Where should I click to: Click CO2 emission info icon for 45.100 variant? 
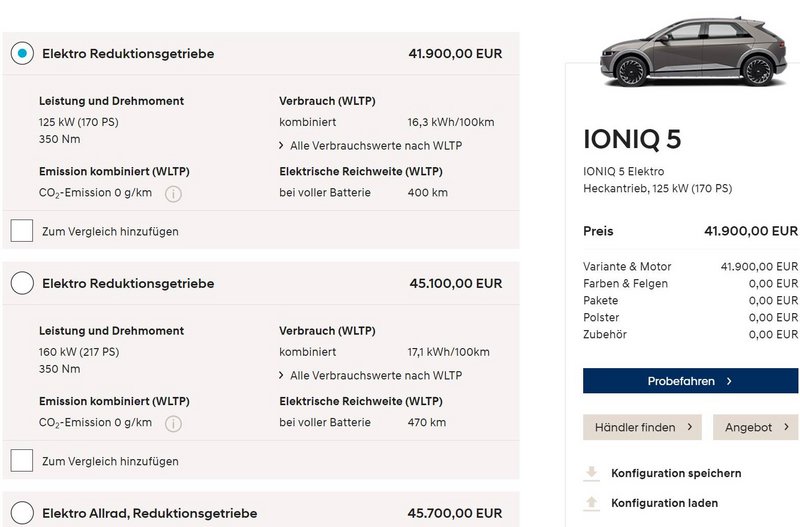173,423
